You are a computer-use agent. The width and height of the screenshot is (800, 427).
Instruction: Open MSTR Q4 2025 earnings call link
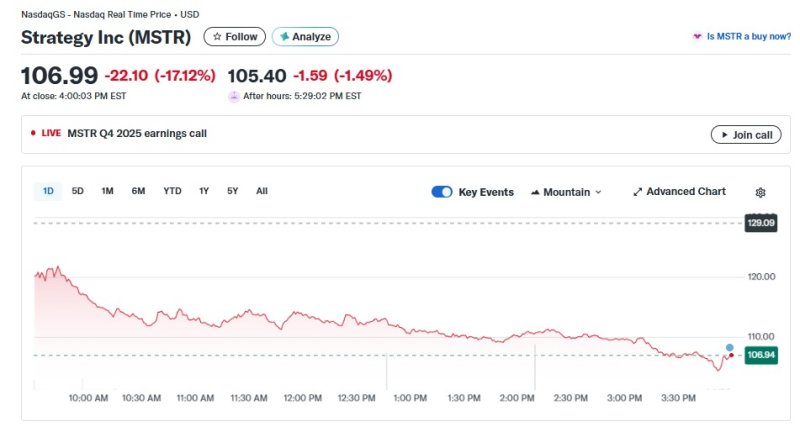(x=137, y=134)
